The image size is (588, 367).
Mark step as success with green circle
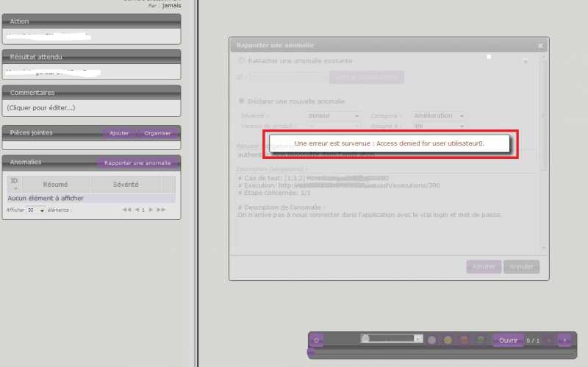pos(480,340)
